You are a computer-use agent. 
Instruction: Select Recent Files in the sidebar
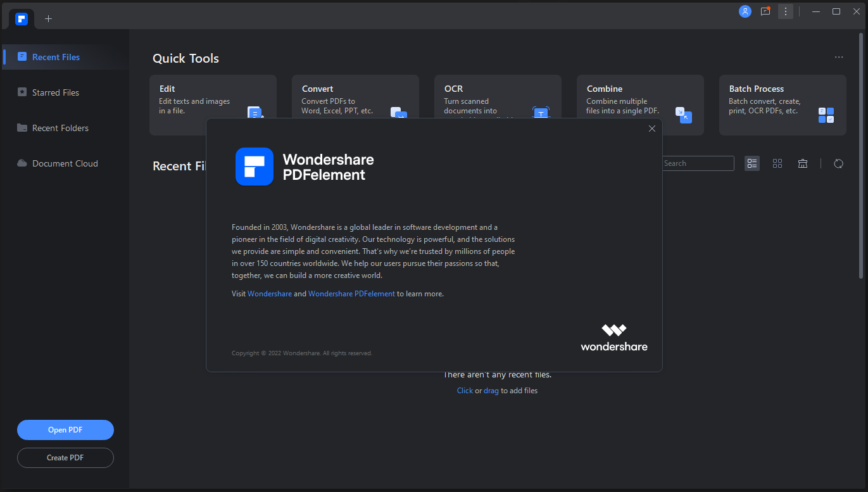point(66,57)
